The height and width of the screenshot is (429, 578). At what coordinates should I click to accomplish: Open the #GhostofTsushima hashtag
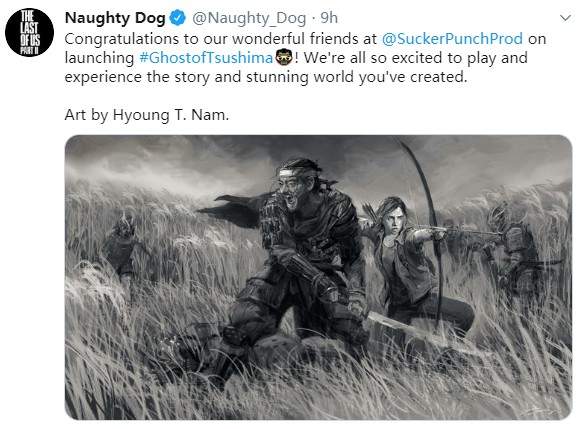pos(206,58)
